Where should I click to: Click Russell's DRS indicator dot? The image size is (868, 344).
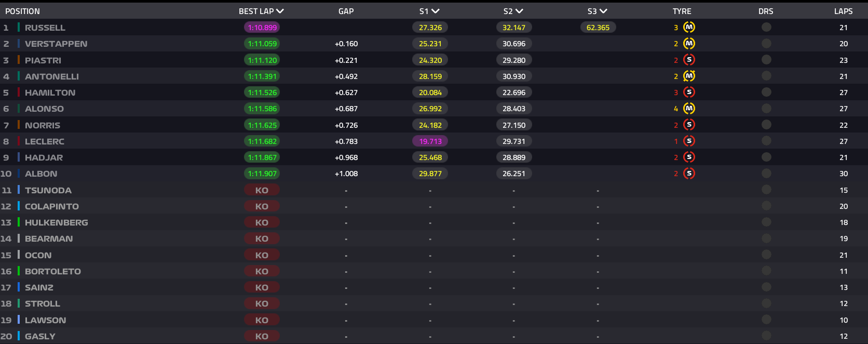pos(766,28)
